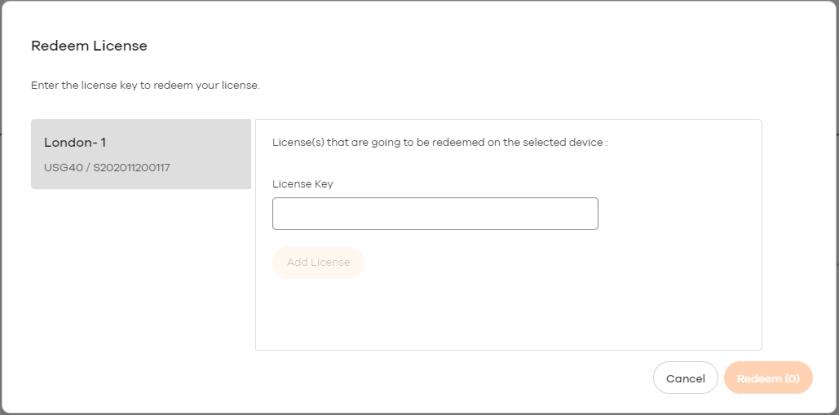Image resolution: width=839 pixels, height=415 pixels.
Task: Click the 'Cancel' label in the outlined button
Action: (685, 378)
